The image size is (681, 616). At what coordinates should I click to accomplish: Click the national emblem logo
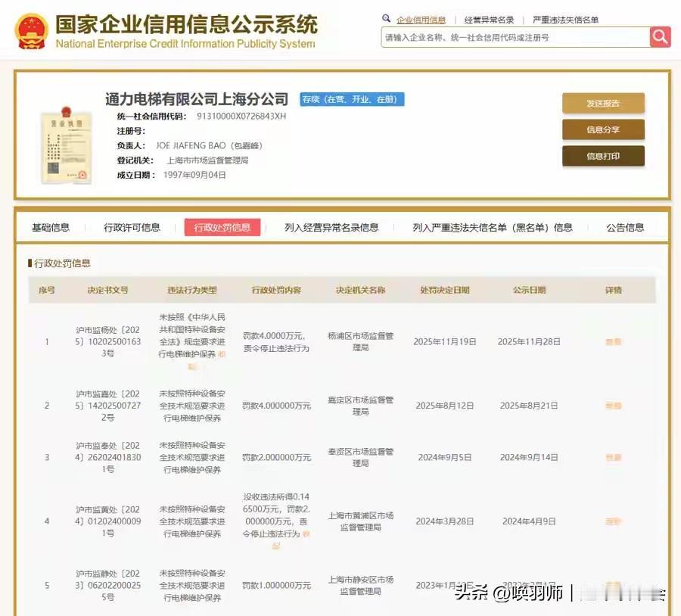point(31,31)
